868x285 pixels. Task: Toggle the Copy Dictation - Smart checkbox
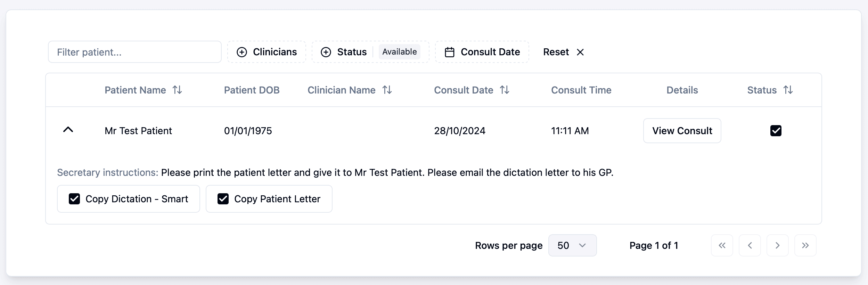[74, 199]
